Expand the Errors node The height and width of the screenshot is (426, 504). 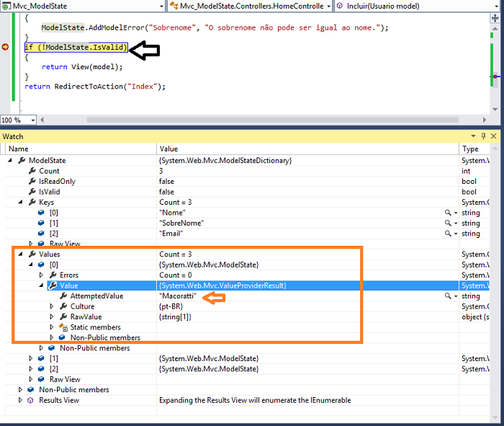pyautogui.click(x=41, y=275)
